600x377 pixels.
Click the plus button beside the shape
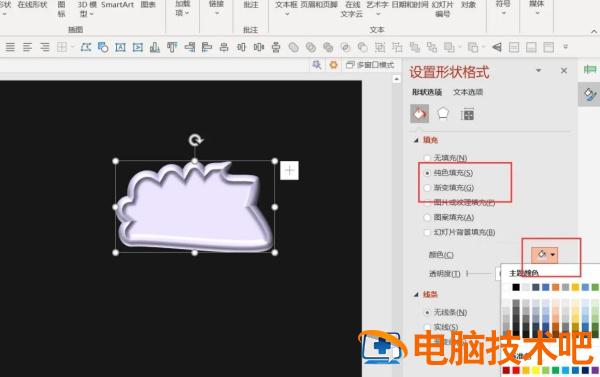289,170
